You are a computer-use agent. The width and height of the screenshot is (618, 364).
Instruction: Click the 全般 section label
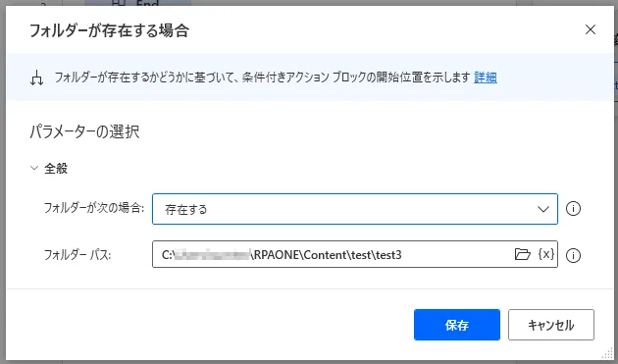(56, 169)
